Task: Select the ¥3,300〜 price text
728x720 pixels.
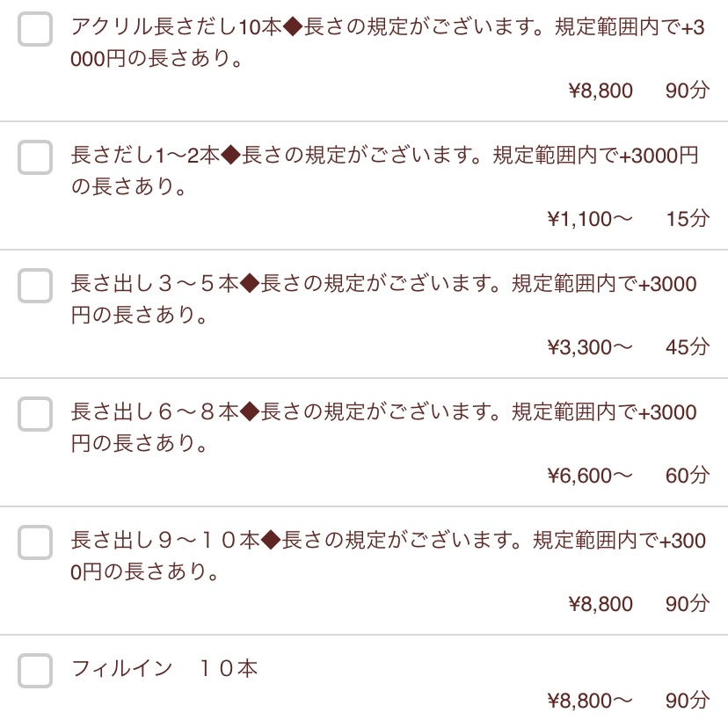Action: [590, 346]
